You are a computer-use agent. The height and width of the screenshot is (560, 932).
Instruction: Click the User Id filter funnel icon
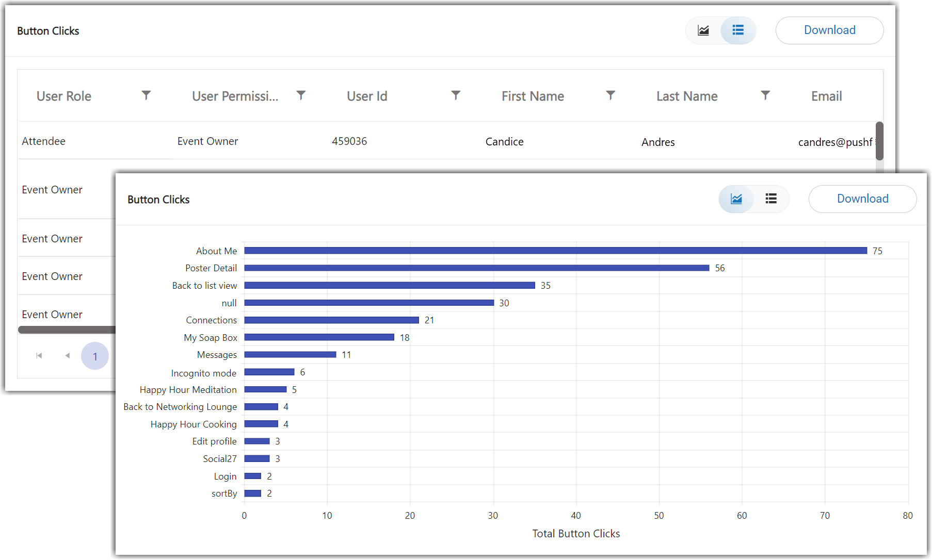click(456, 95)
